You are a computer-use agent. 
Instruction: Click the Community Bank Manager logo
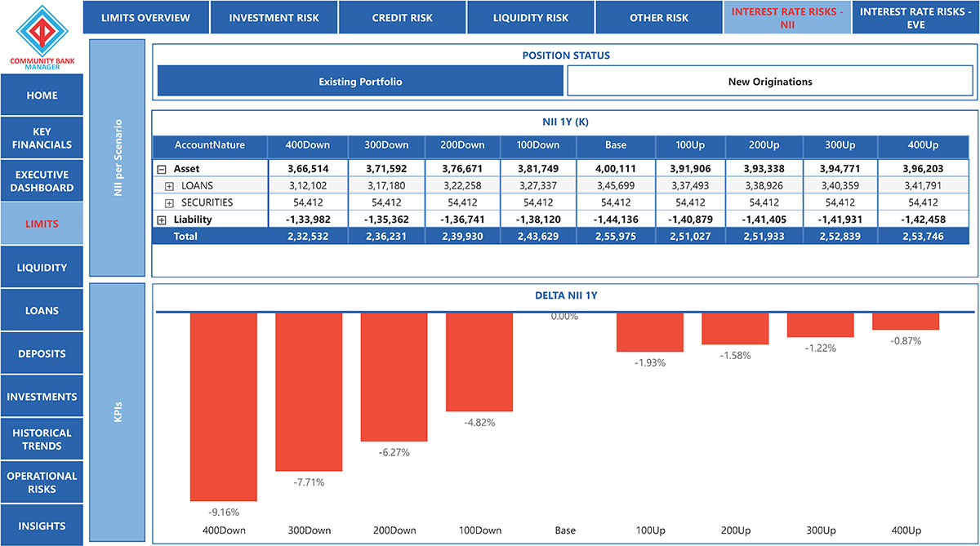[x=42, y=37]
